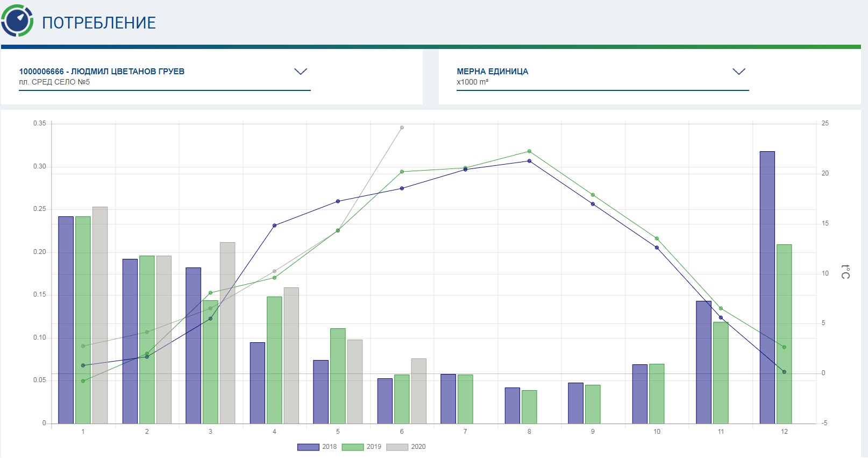Click the gray 2020 legend swatch
The height and width of the screenshot is (458, 868).
397,447
